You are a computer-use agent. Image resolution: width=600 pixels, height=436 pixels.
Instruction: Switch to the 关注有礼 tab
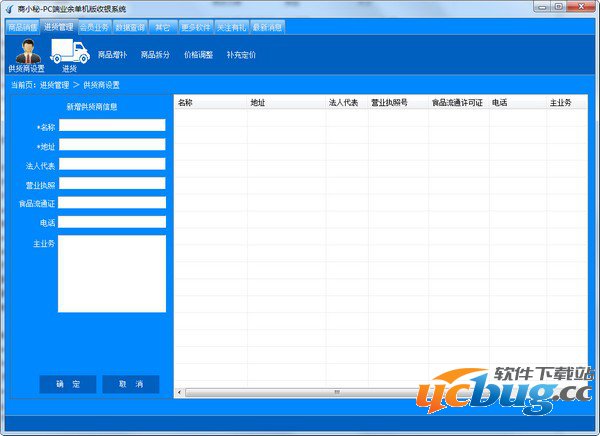click(232, 27)
